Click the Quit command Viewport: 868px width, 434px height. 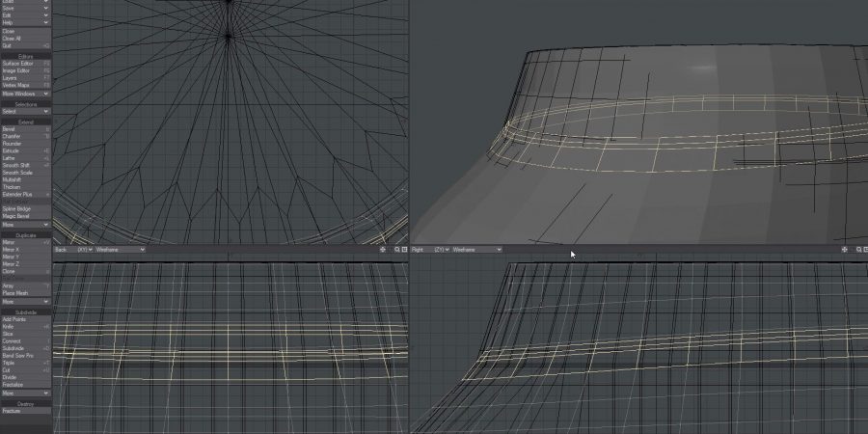[x=25, y=45]
